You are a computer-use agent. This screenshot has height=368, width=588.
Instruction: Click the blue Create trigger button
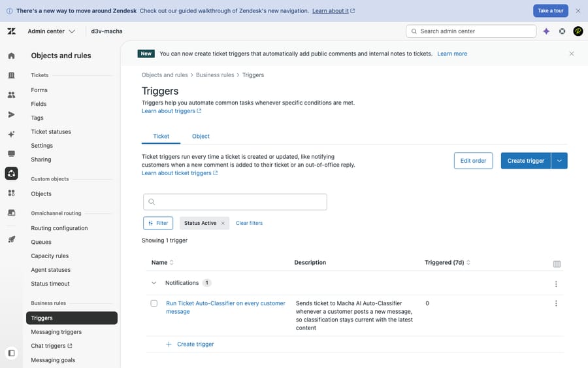[x=526, y=161]
